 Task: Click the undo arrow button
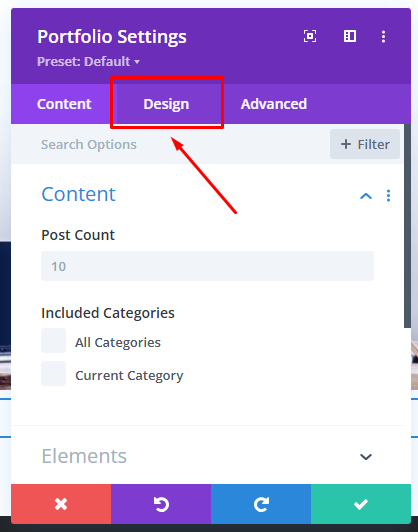pos(161,504)
